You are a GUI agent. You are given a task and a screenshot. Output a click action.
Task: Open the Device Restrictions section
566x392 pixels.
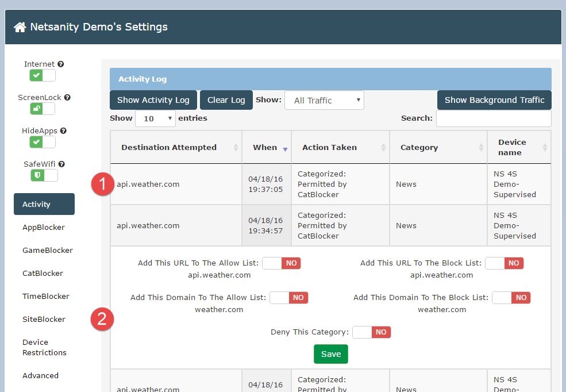coord(44,347)
